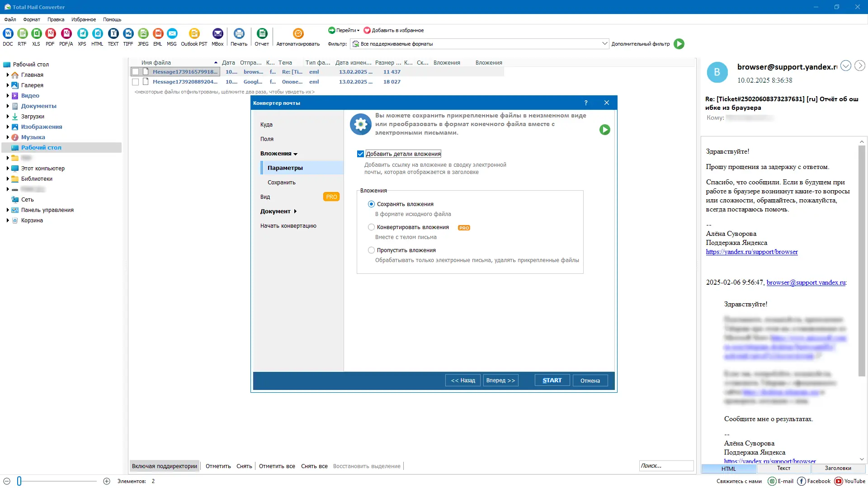The height and width of the screenshot is (488, 868).
Task: Uncheck Добавить детали вложения checkbox
Action: tap(360, 154)
